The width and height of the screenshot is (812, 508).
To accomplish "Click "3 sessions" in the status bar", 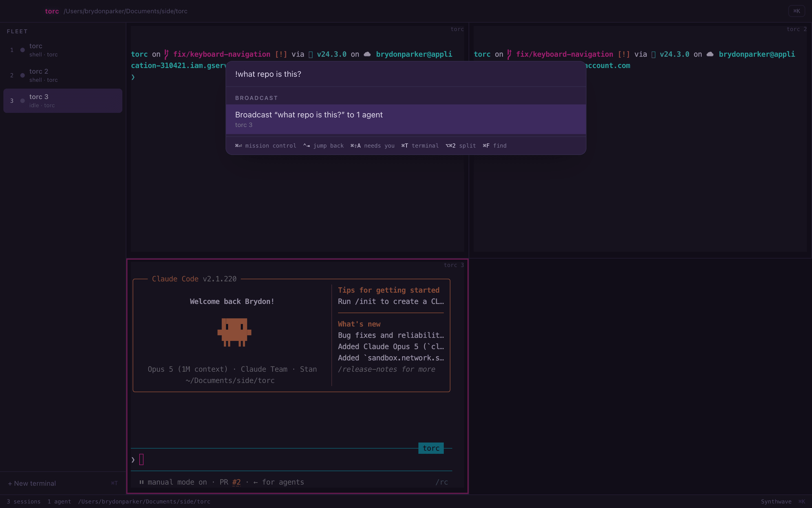I will 23,501.
